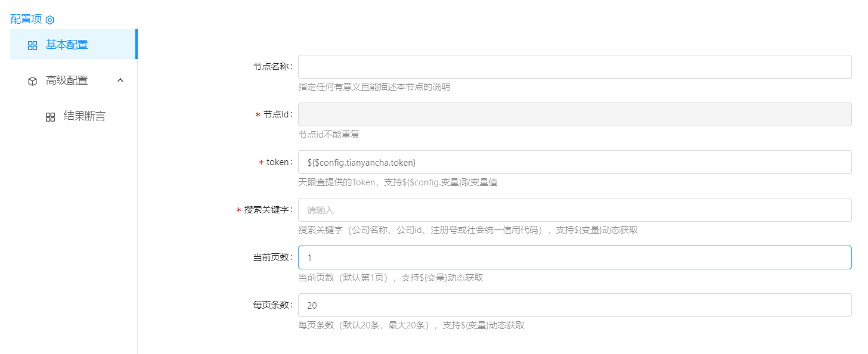Click the greyed-out 节点Id field
Image resolution: width=868 pixels, height=354 pixels.
click(x=574, y=114)
